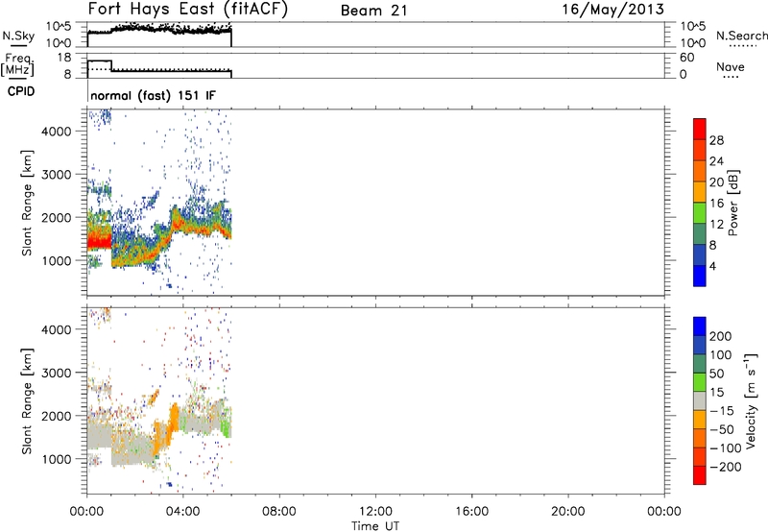This screenshot has width=768, height=532.
Task: Click the date '16/May/2013'
Action: [x=612, y=10]
